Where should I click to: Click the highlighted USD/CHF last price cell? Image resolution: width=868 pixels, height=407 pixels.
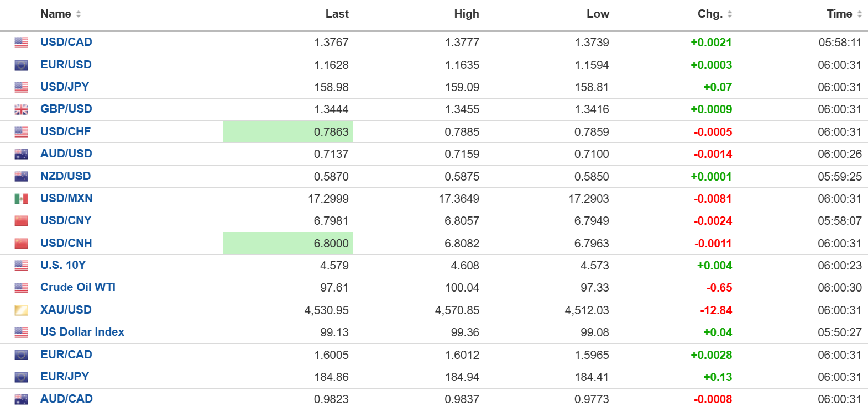click(288, 132)
